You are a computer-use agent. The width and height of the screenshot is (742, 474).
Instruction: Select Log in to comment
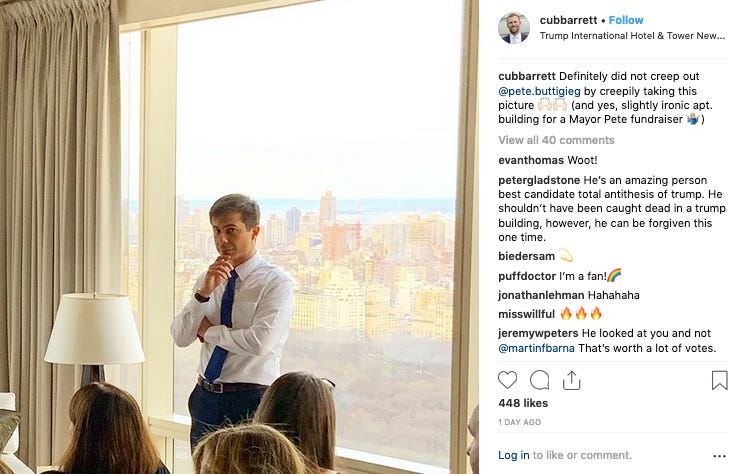(x=513, y=455)
